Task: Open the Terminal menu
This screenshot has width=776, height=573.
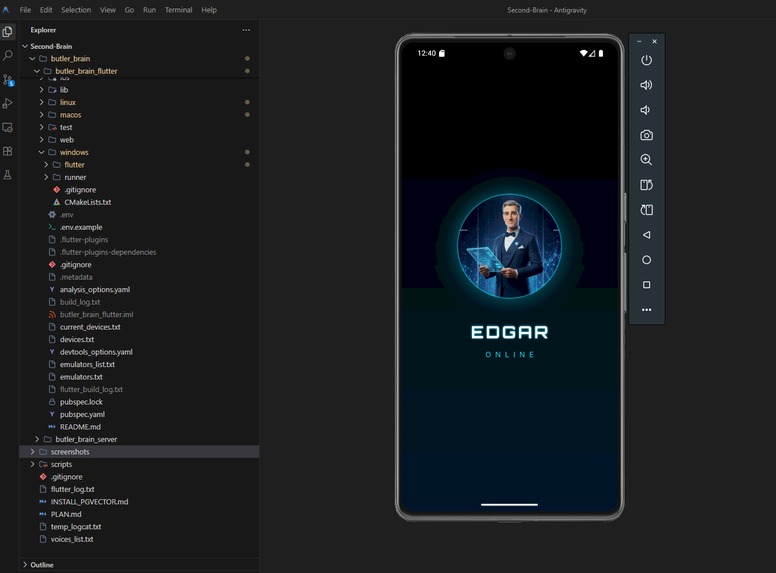Action: click(x=179, y=10)
